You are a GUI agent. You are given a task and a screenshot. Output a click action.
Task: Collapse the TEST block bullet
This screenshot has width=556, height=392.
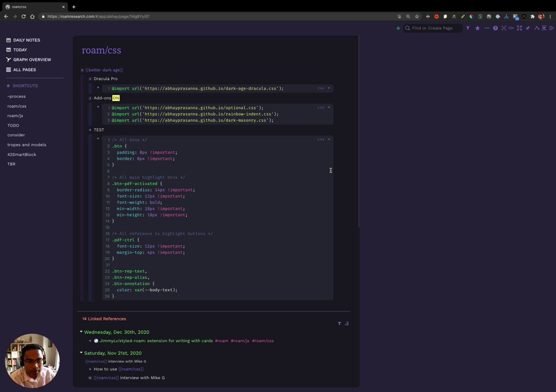tap(90, 130)
